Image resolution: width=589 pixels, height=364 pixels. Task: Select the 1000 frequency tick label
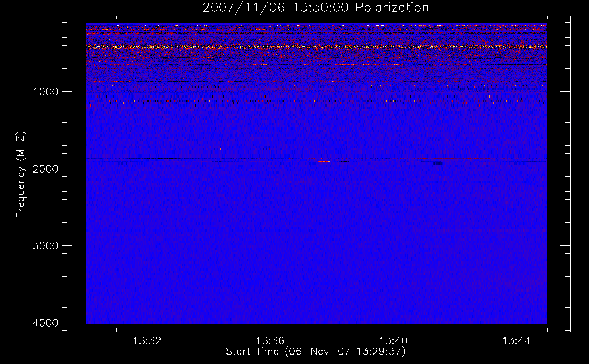(46, 91)
